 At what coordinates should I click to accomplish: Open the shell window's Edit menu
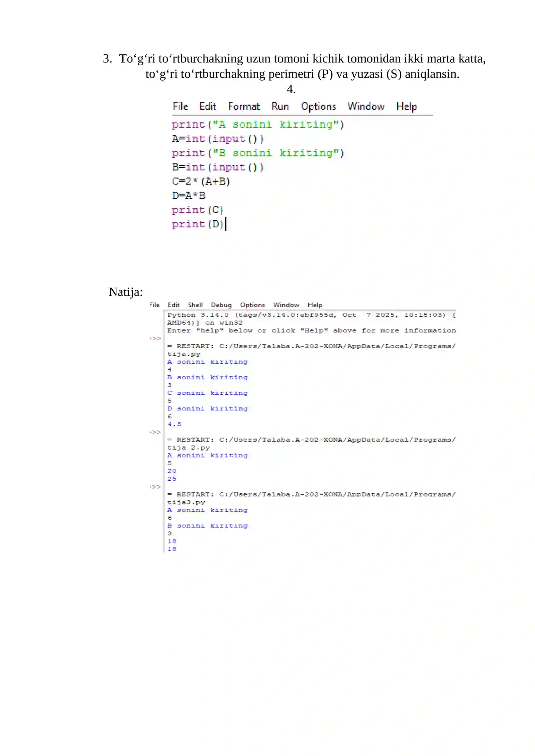coord(174,305)
